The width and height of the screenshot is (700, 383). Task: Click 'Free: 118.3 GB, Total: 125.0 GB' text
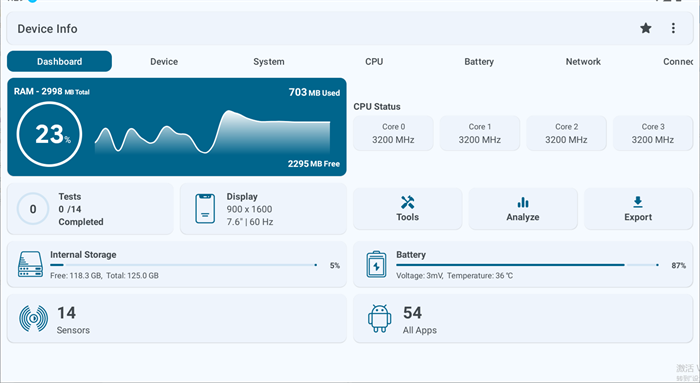click(x=104, y=276)
